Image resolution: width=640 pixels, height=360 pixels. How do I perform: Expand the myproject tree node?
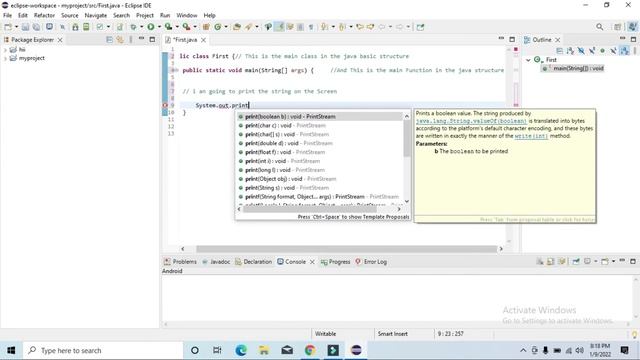(x=5, y=58)
